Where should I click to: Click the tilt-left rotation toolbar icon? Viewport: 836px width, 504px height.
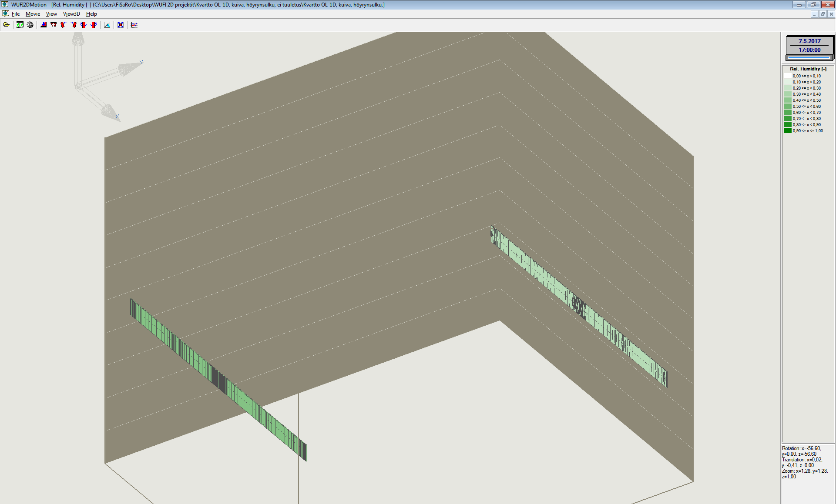click(x=64, y=25)
